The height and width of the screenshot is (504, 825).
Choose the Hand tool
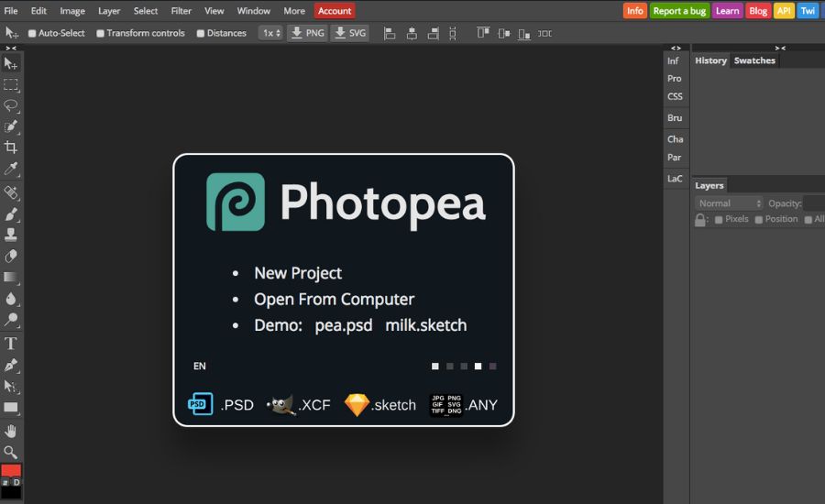pos(11,431)
